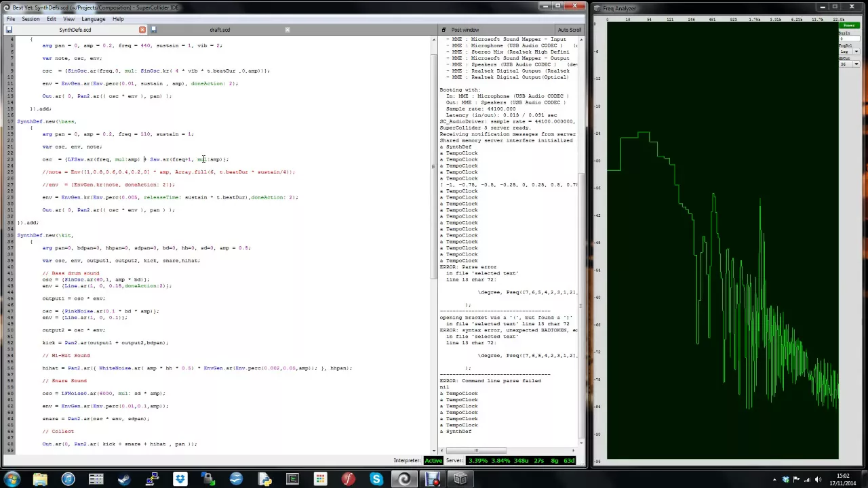Open the dbCut 96 dropdown
Image resolution: width=868 pixels, height=488 pixels.
click(848, 64)
